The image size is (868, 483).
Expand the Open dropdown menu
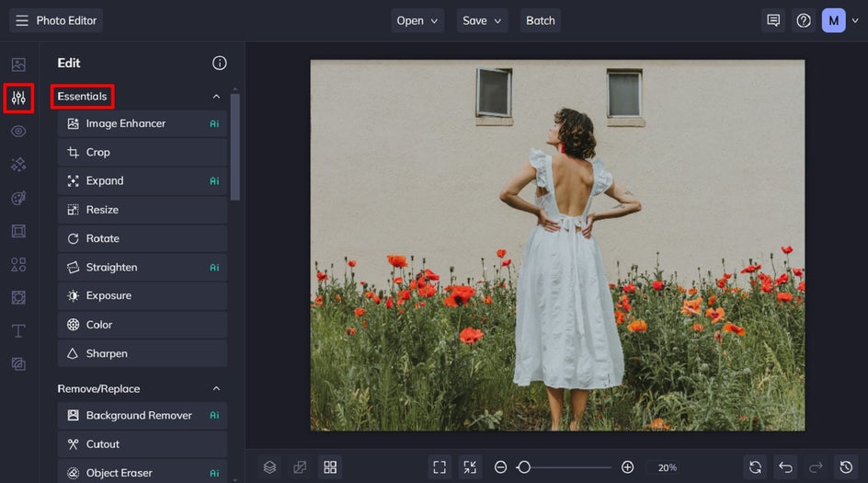click(x=417, y=20)
